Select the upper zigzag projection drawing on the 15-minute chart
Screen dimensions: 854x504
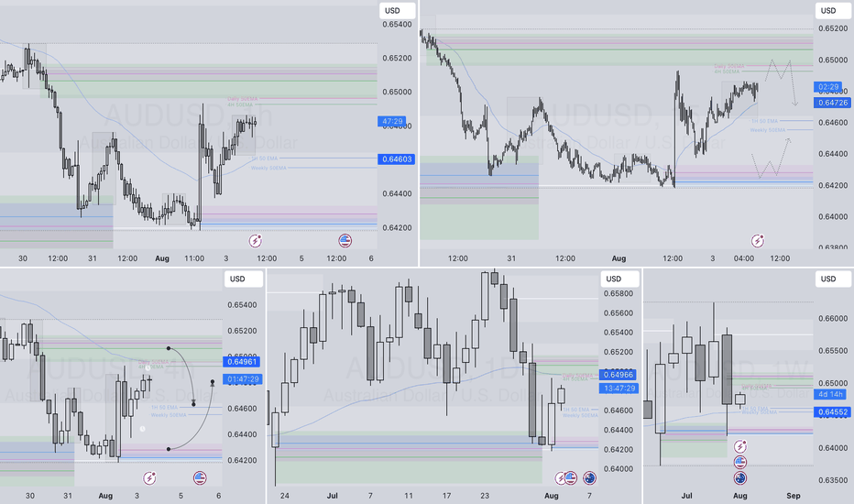click(x=782, y=81)
